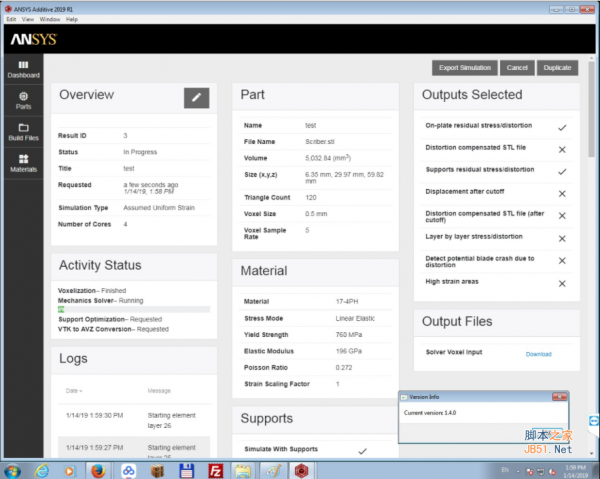The width and height of the screenshot is (600, 479).
Task: Launch Internet Explorer from the taskbar
Action: click(x=41, y=471)
